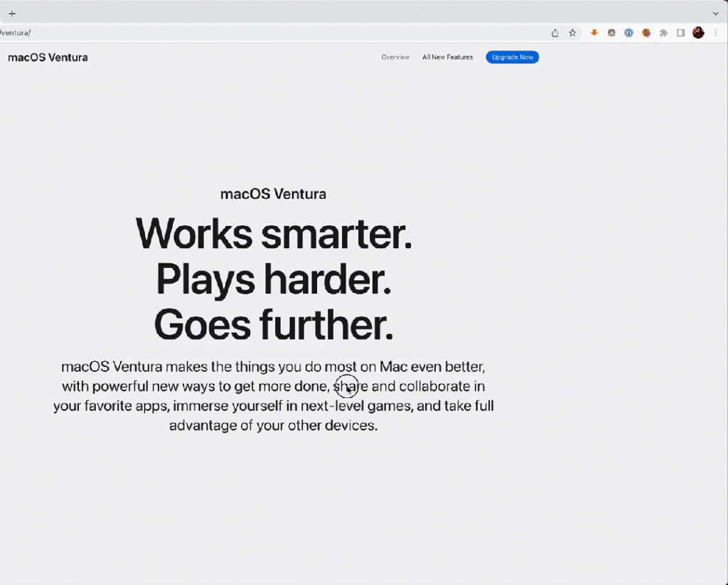
Task: Go to the Overview section
Action: (x=395, y=57)
